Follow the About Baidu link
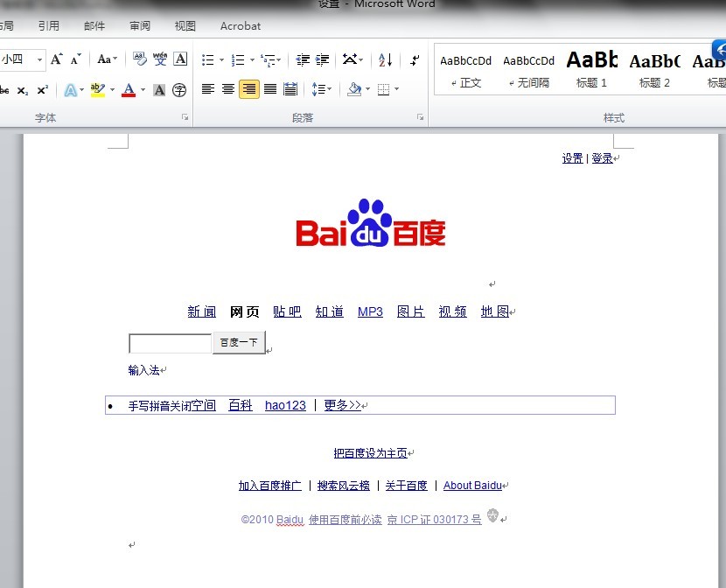The width and height of the screenshot is (726, 588). [x=472, y=486]
